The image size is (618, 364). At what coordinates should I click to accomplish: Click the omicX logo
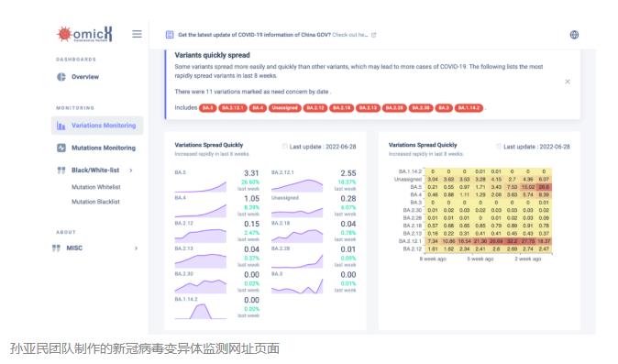tap(84, 34)
